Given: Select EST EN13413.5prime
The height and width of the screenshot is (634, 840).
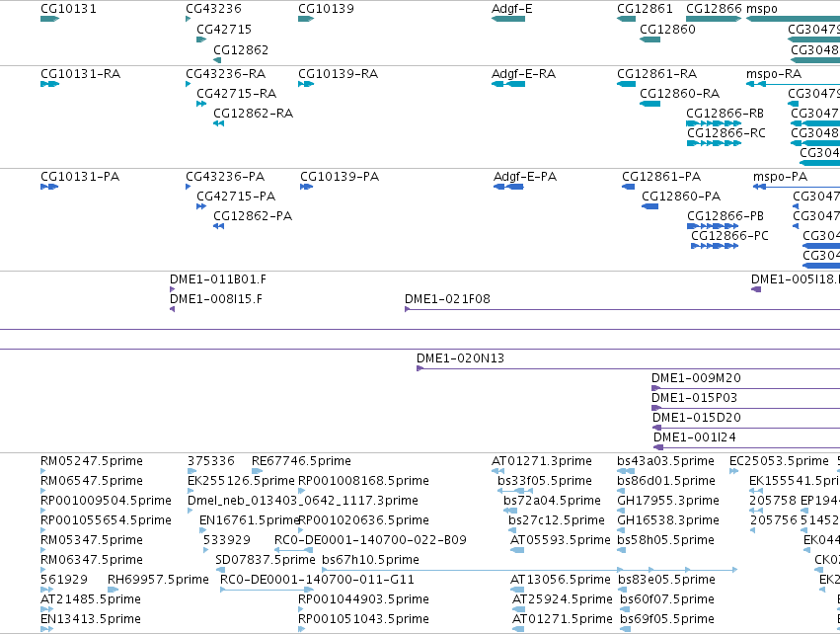Looking at the screenshot, I should click(x=91, y=619).
